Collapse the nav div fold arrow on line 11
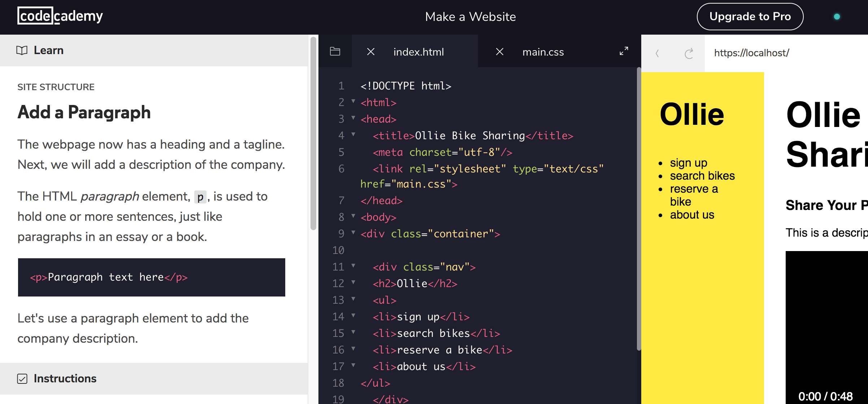This screenshot has width=868, height=404. click(x=353, y=266)
